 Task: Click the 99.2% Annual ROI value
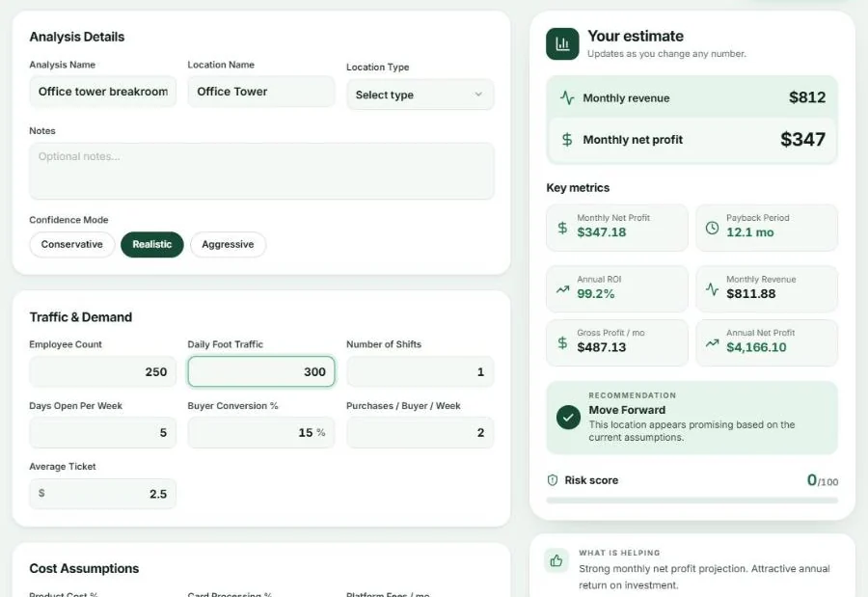click(x=596, y=294)
